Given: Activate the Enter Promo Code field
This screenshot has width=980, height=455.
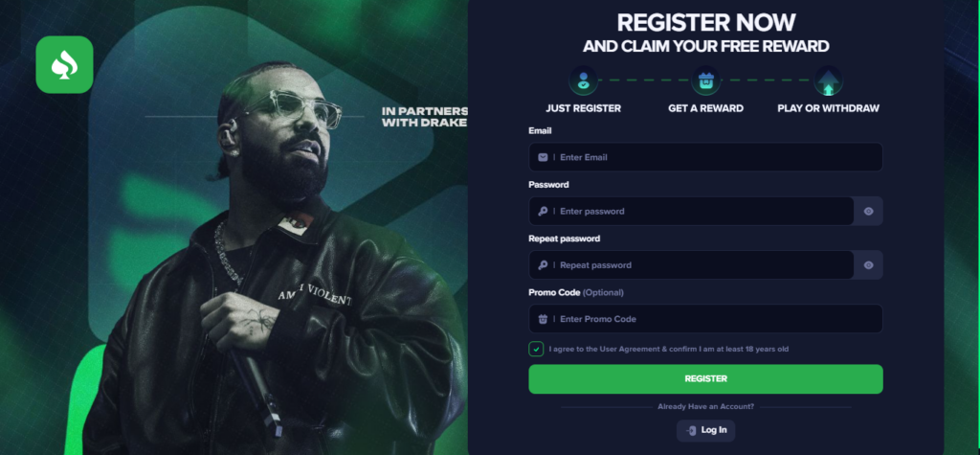Looking at the screenshot, I should click(705, 319).
